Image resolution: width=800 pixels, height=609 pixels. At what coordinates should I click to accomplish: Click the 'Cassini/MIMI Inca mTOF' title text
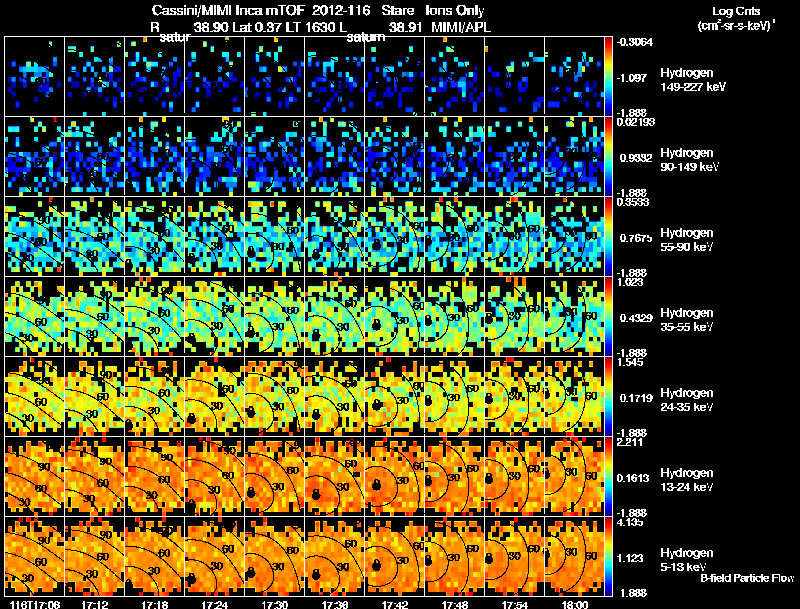pos(228,11)
